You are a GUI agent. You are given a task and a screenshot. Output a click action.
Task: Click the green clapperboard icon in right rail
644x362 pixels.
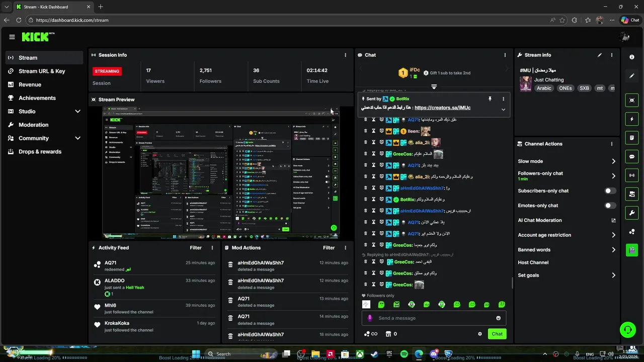(632, 250)
